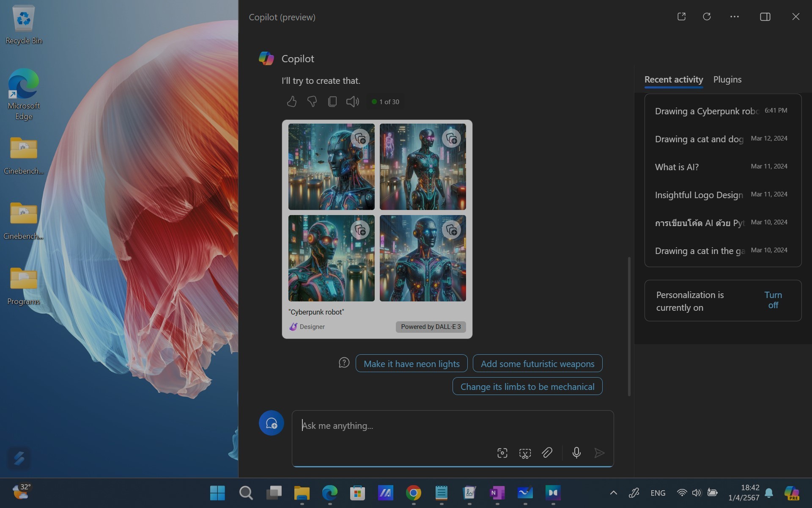Viewport: 812px width, 508px height.
Task: Toggle the sidebar pane layout icon
Action: pos(765,17)
